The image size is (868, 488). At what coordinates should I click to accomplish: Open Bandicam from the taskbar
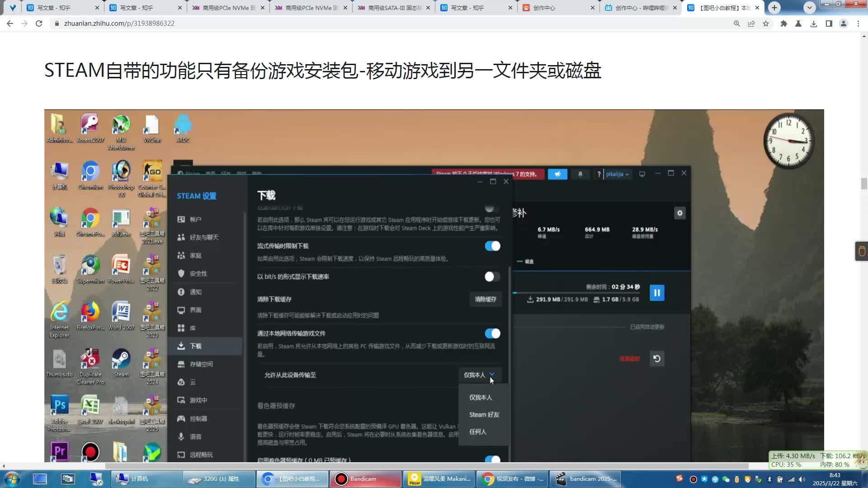pos(365,479)
